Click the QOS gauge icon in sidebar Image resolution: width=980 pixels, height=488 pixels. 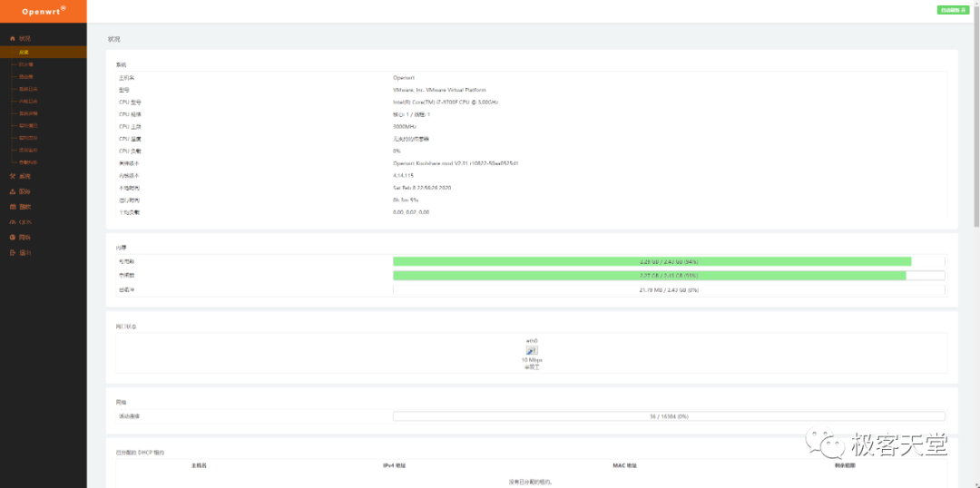13,222
